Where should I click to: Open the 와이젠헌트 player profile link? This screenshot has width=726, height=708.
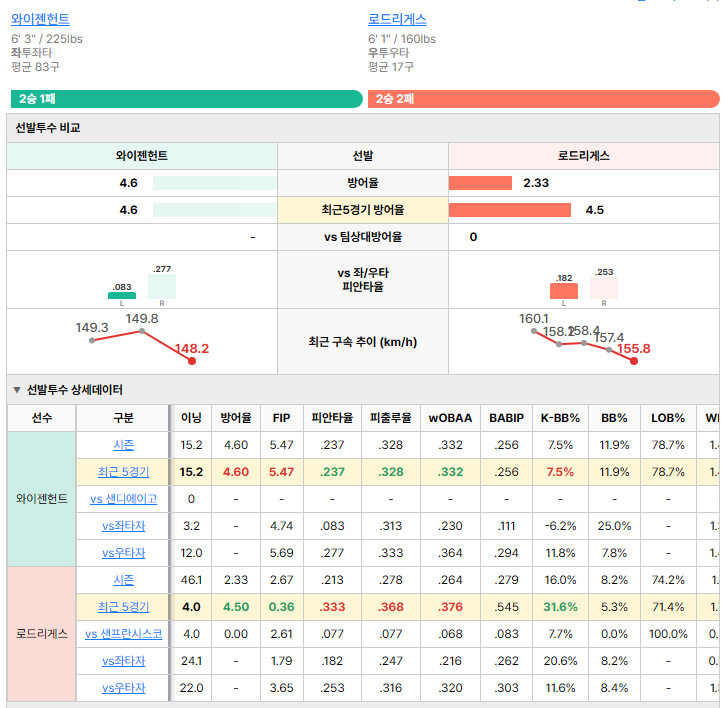pyautogui.click(x=40, y=19)
